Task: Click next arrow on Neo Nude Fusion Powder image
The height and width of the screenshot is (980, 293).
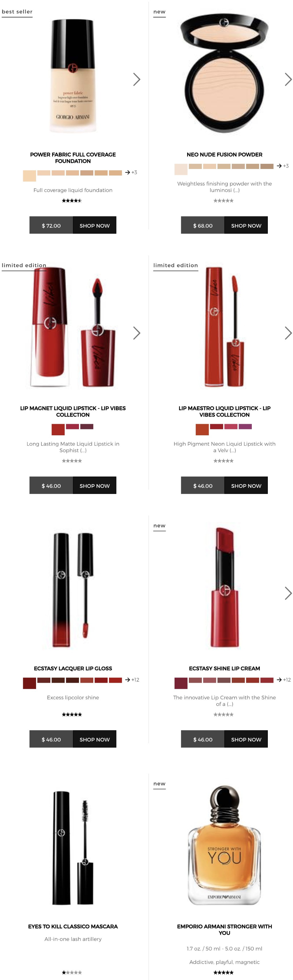Action: [288, 79]
